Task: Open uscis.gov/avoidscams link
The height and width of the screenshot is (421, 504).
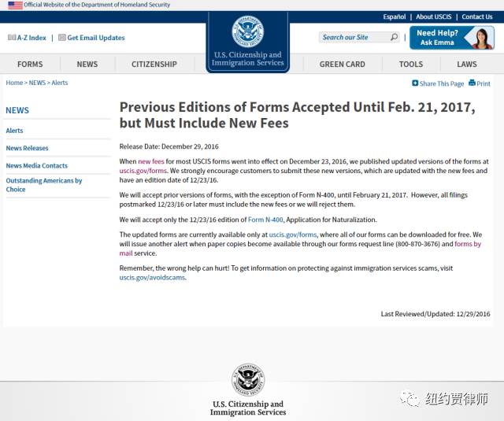Action: (152, 277)
